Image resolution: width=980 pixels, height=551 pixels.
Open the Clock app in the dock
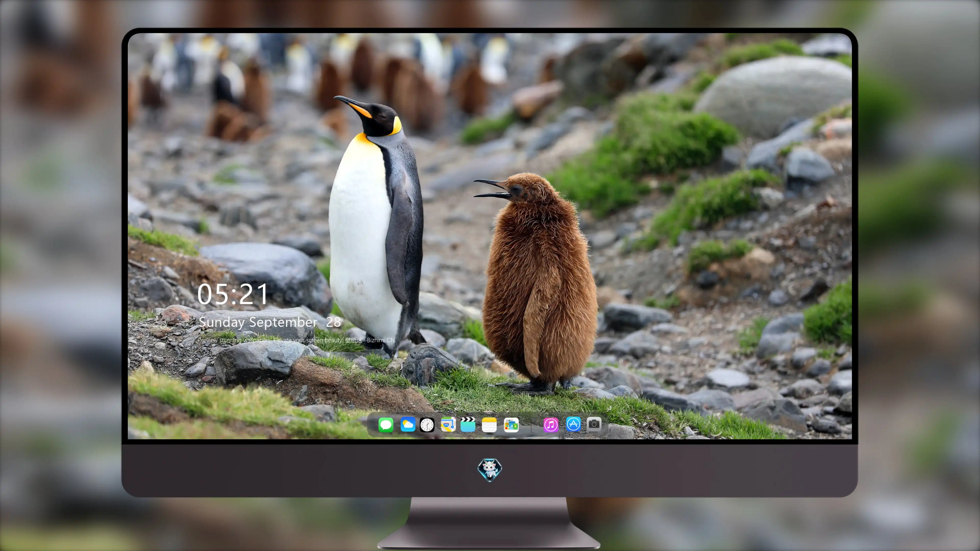tap(427, 425)
